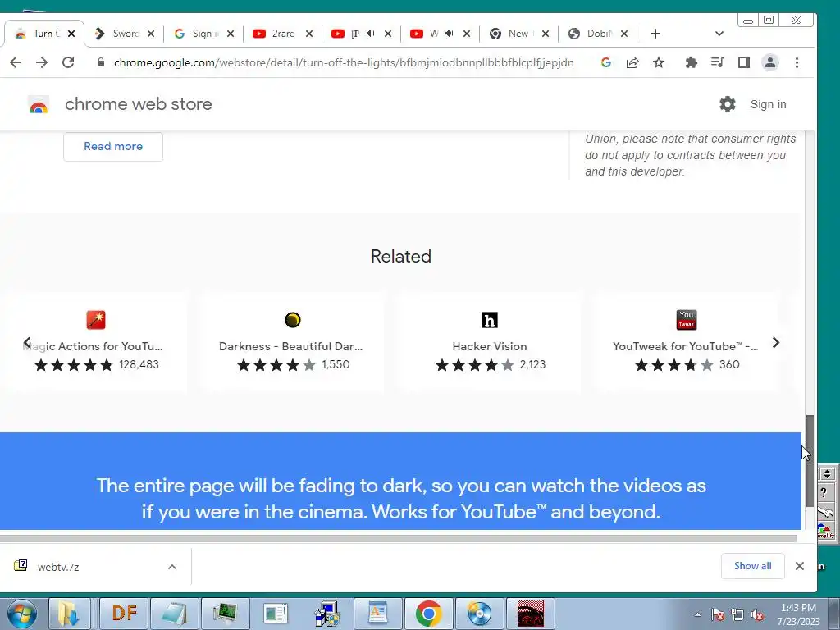The width and height of the screenshot is (840, 630).
Task: Click Sign in on the web store
Action: pos(768,104)
